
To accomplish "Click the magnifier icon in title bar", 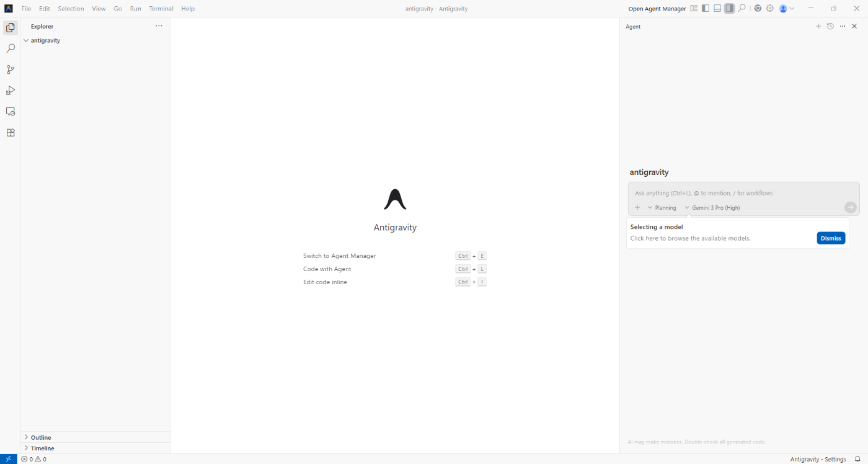I will (x=742, y=9).
